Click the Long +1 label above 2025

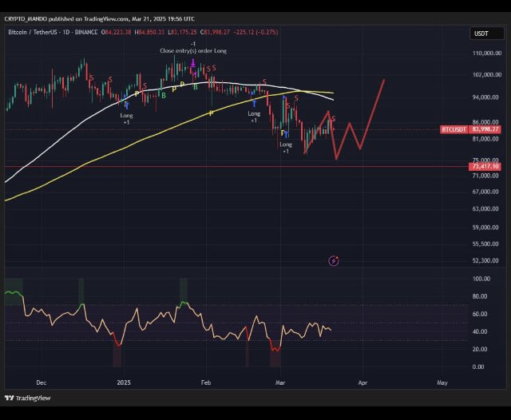[126, 119]
